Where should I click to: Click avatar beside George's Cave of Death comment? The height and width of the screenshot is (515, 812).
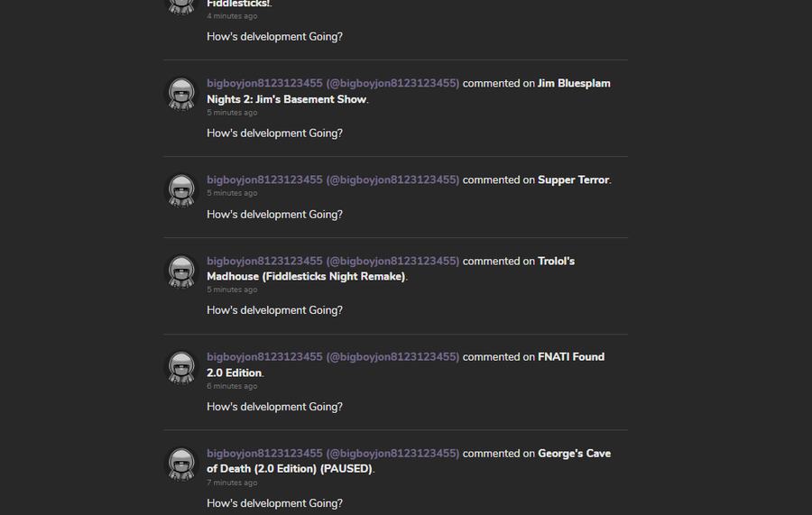click(x=181, y=464)
